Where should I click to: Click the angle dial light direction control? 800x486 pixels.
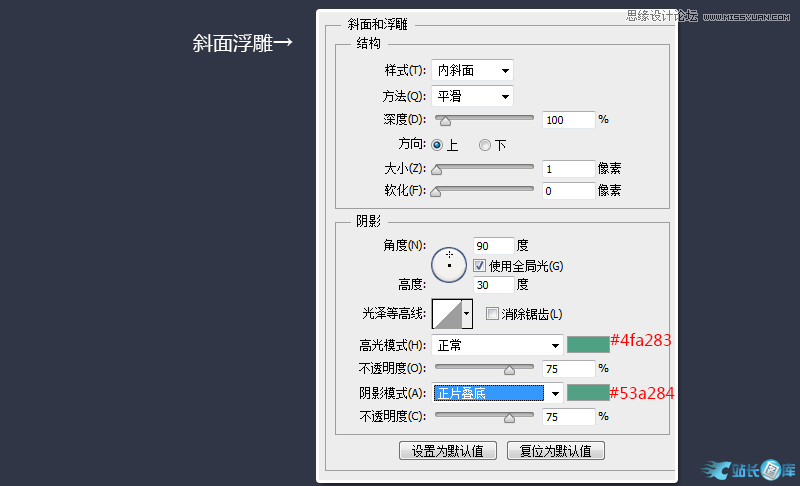(x=450, y=265)
